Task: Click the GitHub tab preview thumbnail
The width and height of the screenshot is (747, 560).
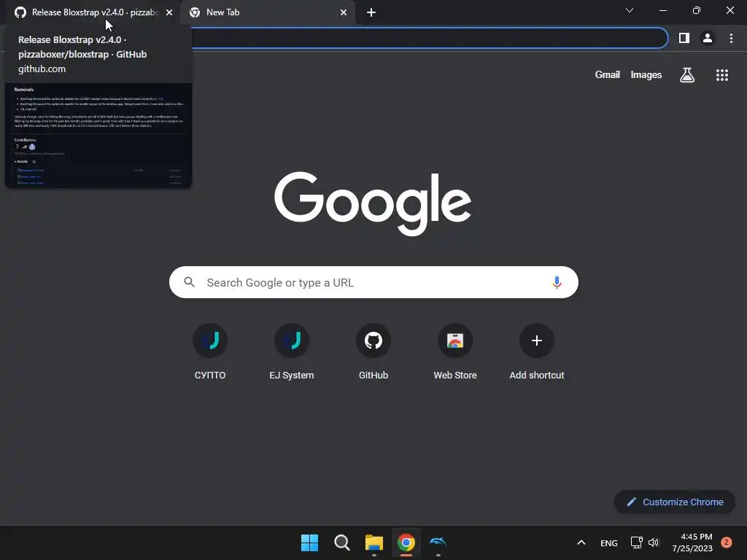Action: click(98, 135)
